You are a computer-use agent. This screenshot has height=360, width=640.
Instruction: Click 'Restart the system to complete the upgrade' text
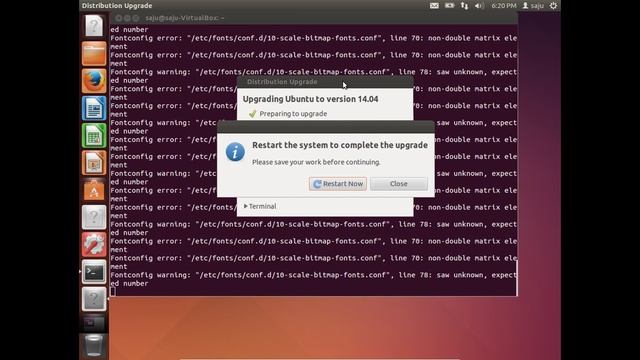pos(340,145)
